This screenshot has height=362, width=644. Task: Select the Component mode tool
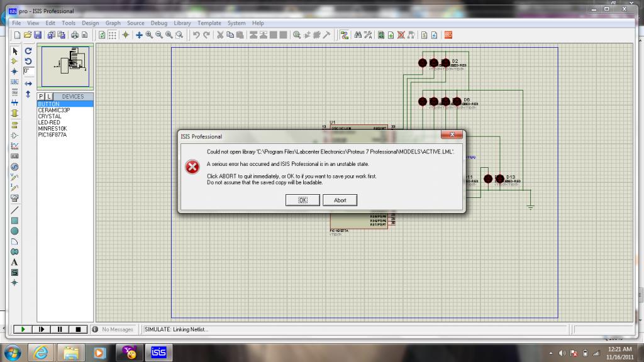pyautogui.click(x=15, y=61)
